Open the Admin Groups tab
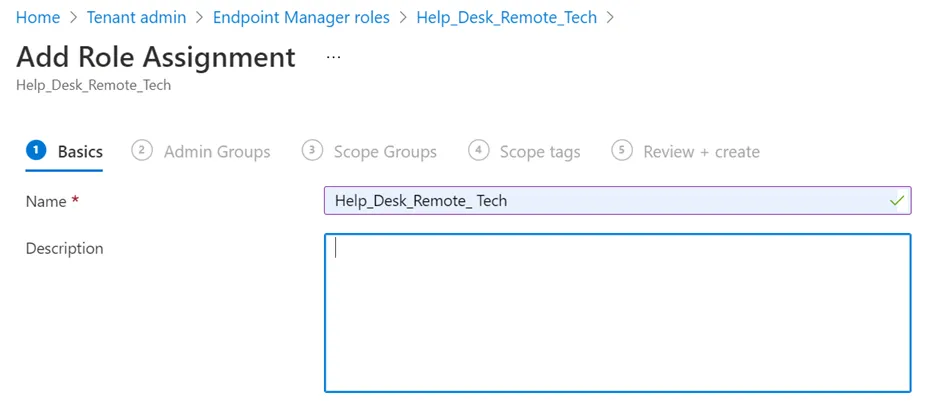 coord(217,152)
